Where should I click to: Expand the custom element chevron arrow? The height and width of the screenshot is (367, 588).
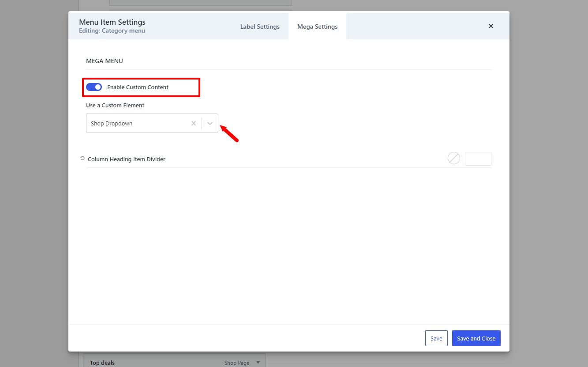pyautogui.click(x=210, y=123)
